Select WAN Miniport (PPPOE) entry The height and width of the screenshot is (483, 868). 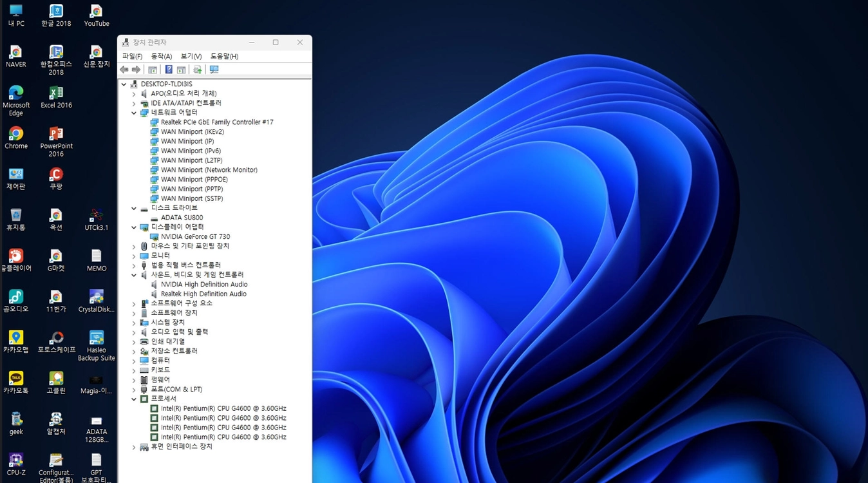(194, 179)
